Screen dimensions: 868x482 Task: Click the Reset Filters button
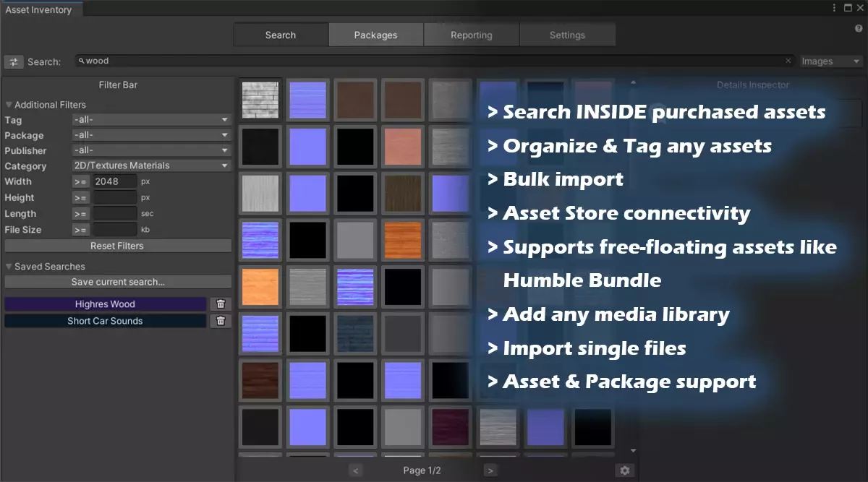pyautogui.click(x=117, y=246)
